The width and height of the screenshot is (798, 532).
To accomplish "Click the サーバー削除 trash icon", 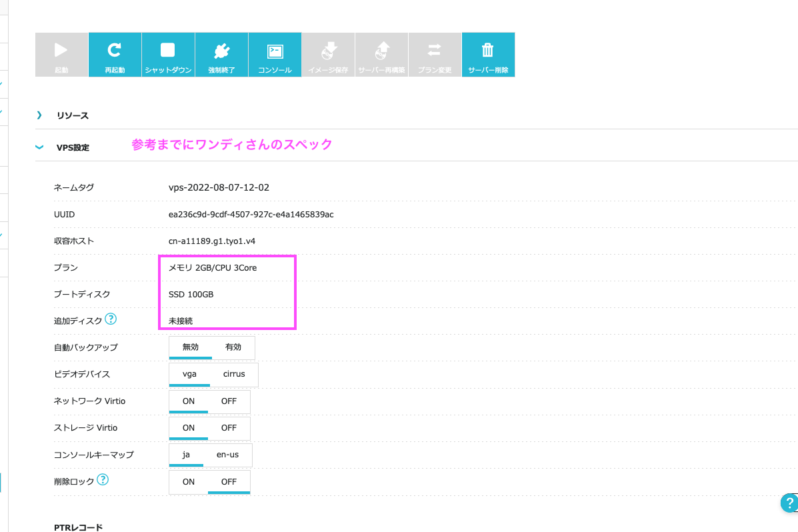I will point(488,51).
